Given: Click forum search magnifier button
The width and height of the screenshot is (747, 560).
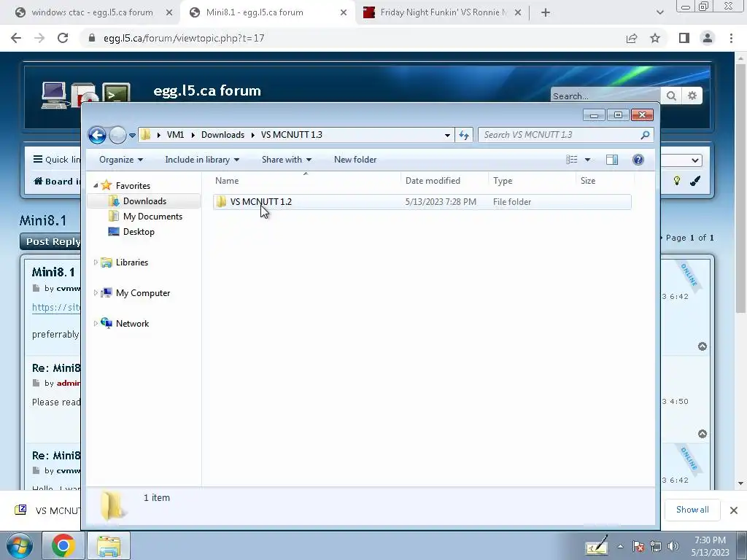Looking at the screenshot, I should (671, 96).
